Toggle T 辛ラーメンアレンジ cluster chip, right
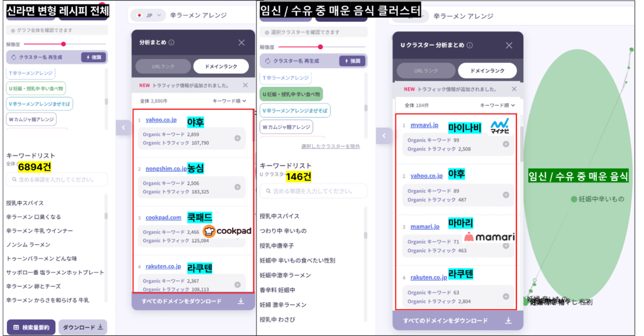Viewport: 644px width, 336px height. 286,77
